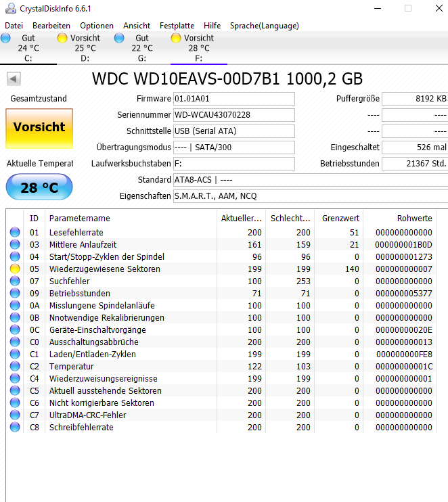Click the Laufwerksbuchstaben field F:
Viewport: 448px width, 502px height.
[233, 164]
